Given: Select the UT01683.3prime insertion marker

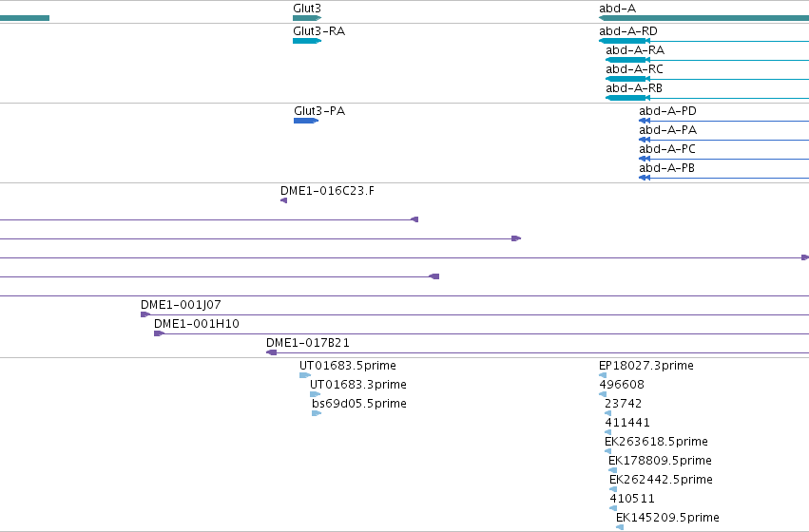Looking at the screenshot, I should coord(315,394).
